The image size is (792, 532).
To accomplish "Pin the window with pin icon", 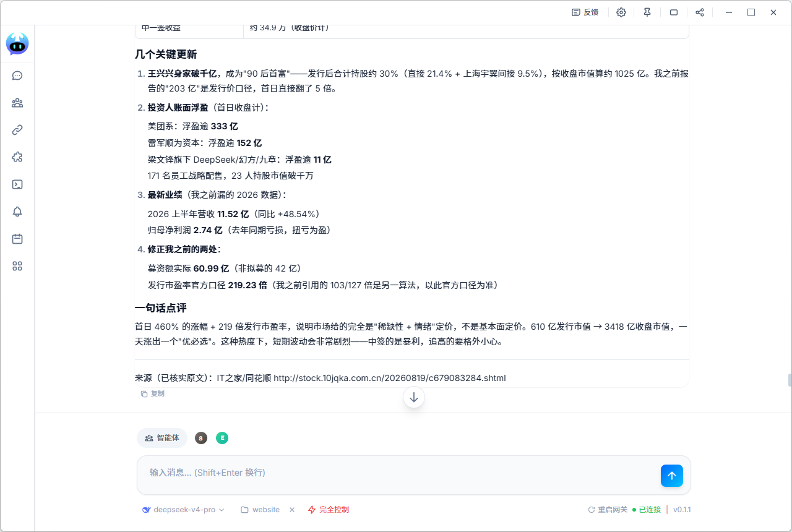I will pyautogui.click(x=647, y=12).
